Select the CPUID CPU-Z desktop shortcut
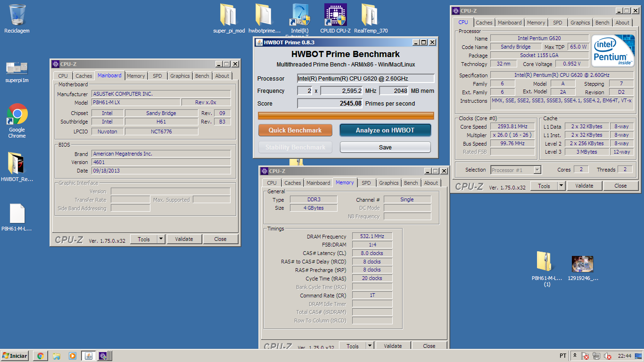The image size is (644, 362). [x=335, y=15]
